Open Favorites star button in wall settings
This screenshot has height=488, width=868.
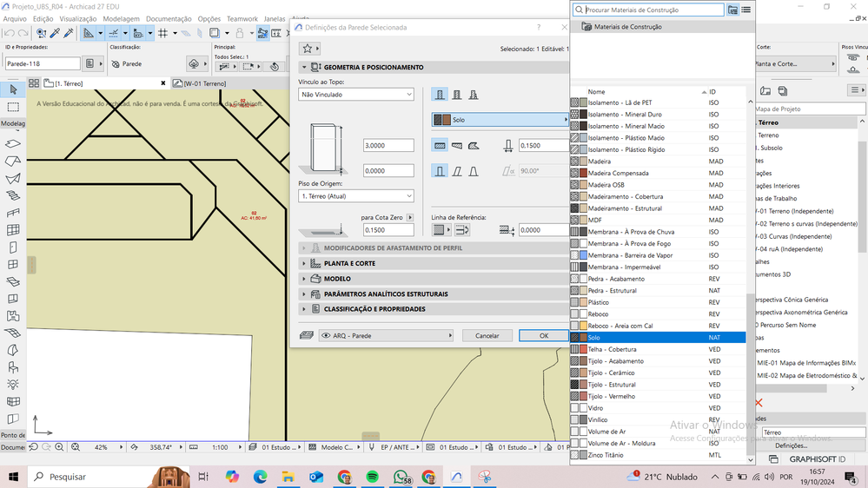tap(308, 49)
